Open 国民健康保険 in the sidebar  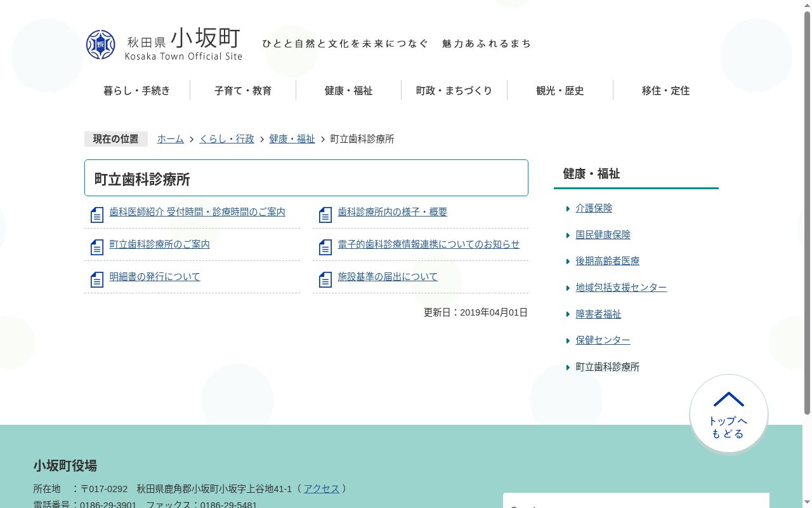pyautogui.click(x=603, y=235)
